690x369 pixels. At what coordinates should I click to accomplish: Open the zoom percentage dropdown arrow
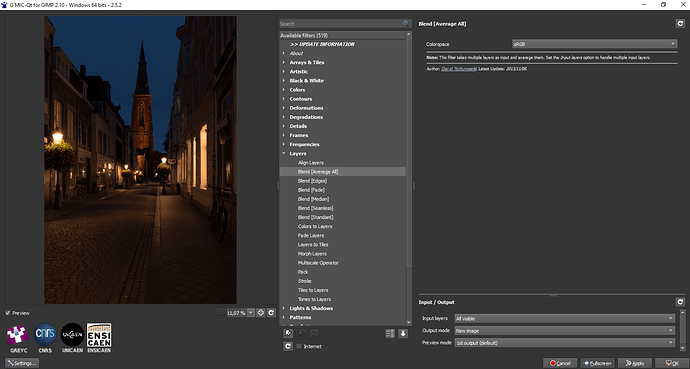pyautogui.click(x=250, y=313)
